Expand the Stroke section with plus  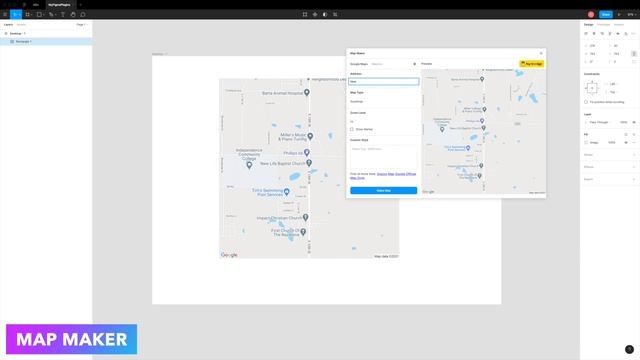(x=634, y=155)
